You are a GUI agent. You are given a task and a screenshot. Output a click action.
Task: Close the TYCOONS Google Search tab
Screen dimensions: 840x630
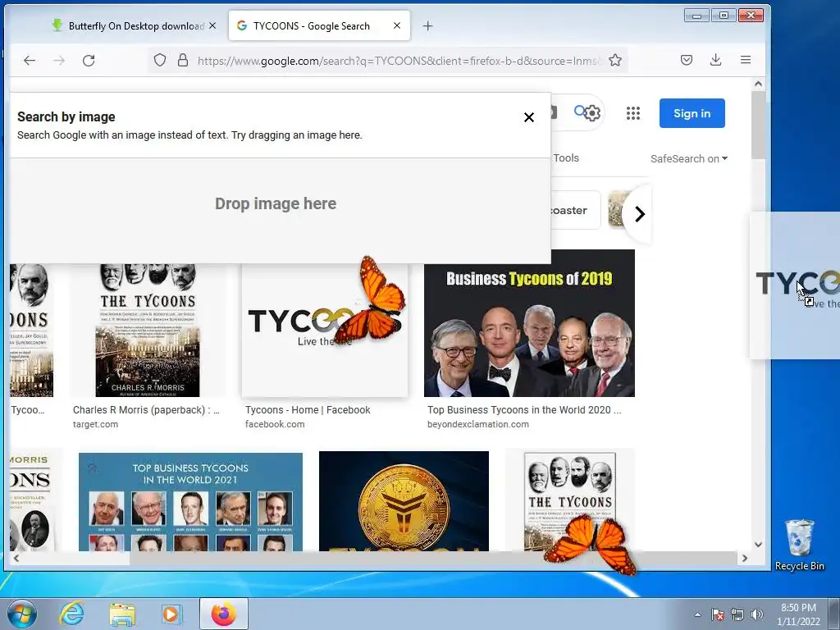coord(397,25)
